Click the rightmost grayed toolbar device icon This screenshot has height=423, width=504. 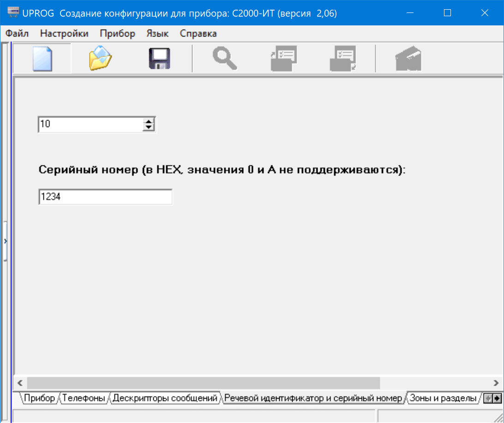click(408, 58)
